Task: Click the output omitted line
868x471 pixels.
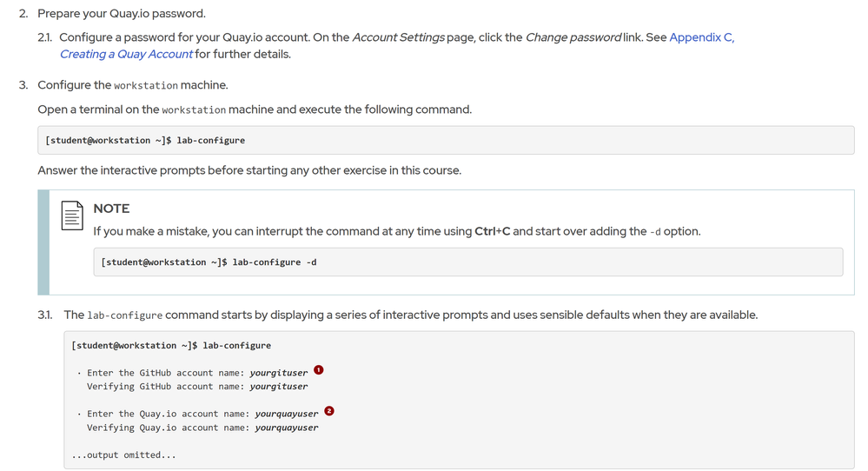Action: 123,454
